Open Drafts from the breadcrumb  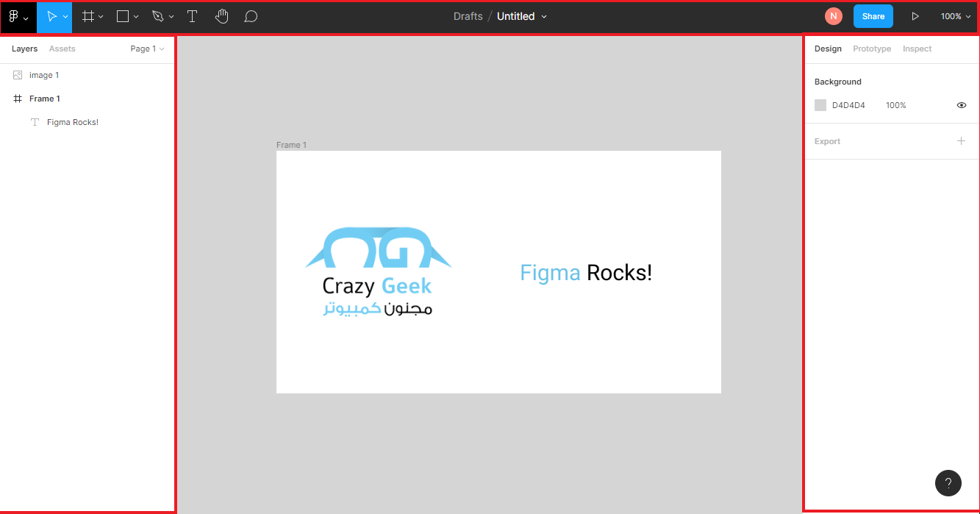pyautogui.click(x=468, y=15)
